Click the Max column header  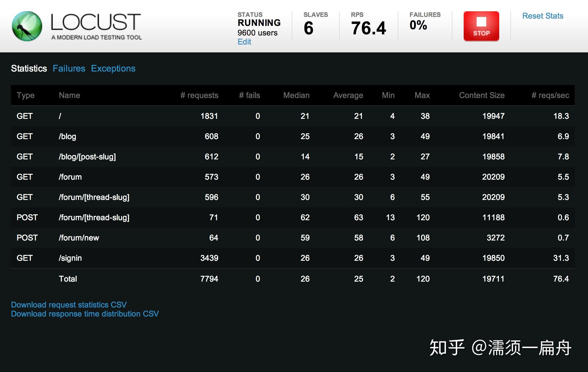coord(422,95)
